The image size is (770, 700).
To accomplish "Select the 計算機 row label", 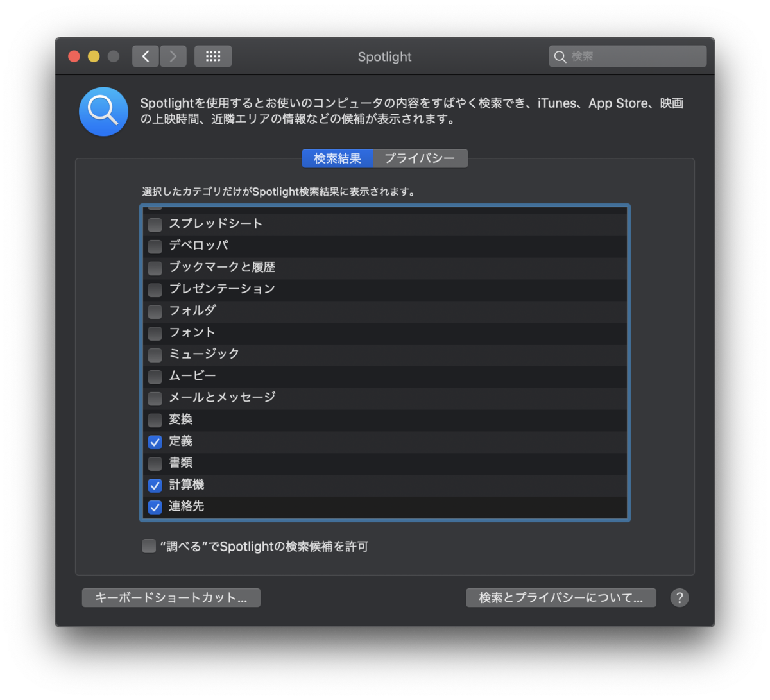I will [186, 485].
